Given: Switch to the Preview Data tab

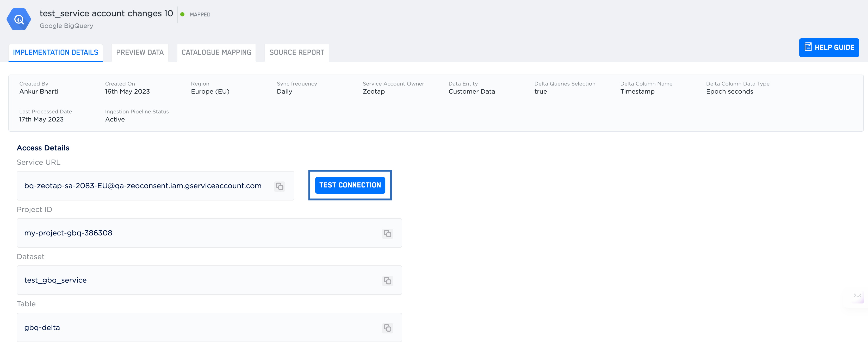Looking at the screenshot, I should point(140,53).
